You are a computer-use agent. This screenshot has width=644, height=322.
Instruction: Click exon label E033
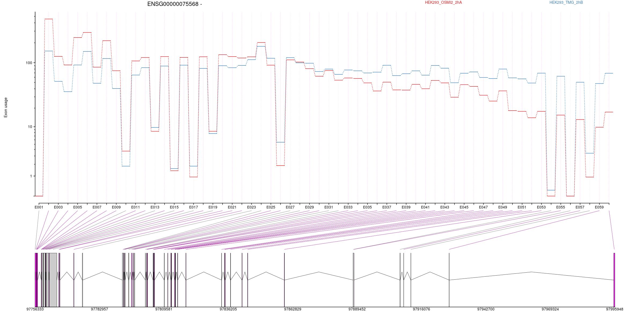coord(348,207)
